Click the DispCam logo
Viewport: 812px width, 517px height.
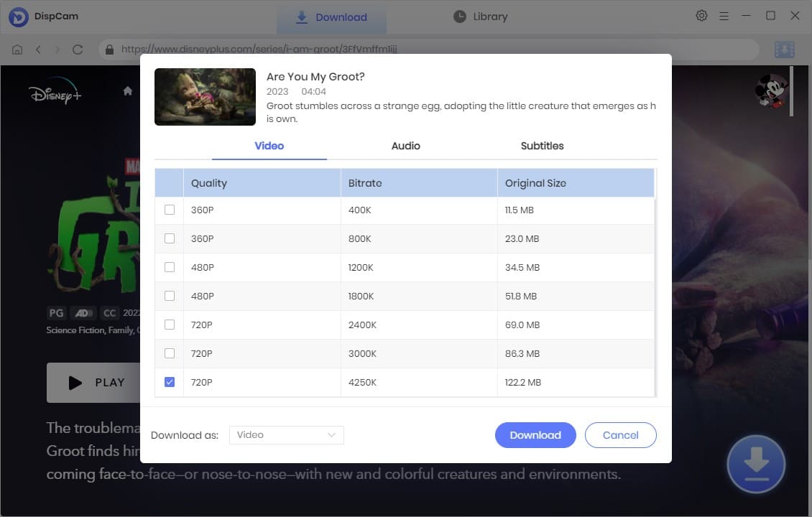pos(17,15)
